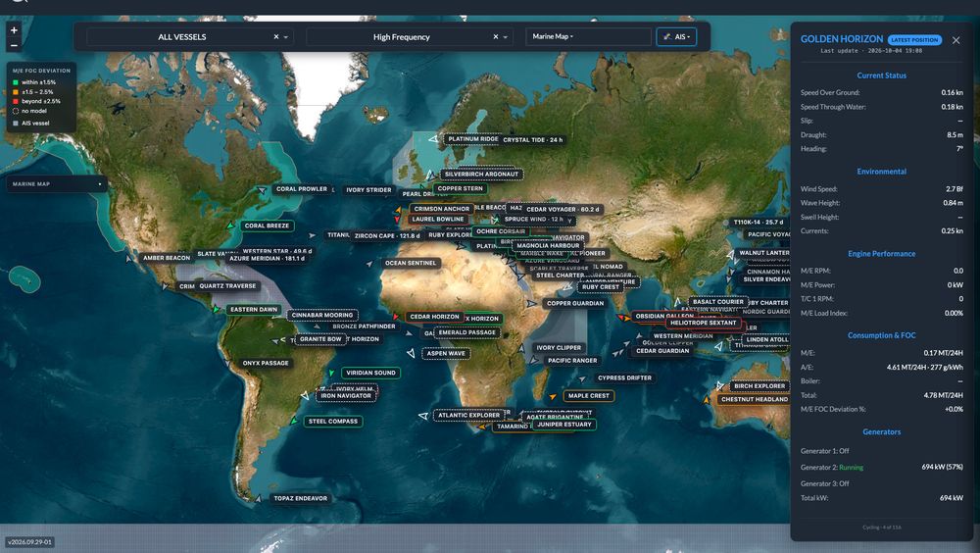980x553 pixels.
Task: Click the Cypress Drifter vessel marker
Action: pos(582,378)
